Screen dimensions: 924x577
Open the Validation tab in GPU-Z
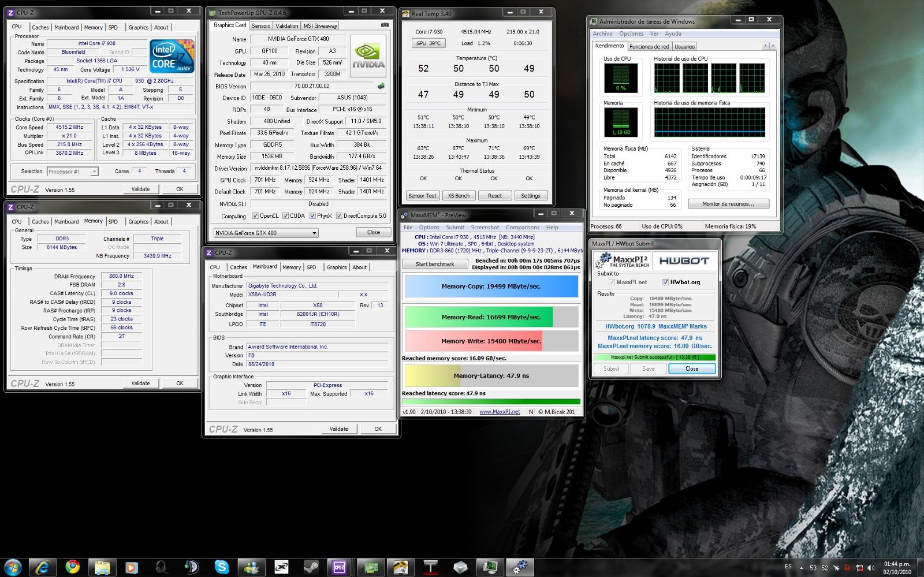click(x=286, y=26)
